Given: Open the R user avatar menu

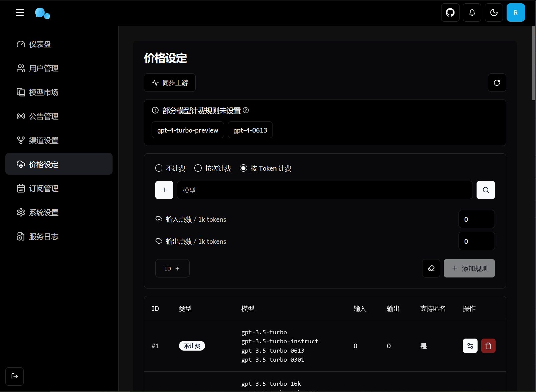Looking at the screenshot, I should [516, 13].
